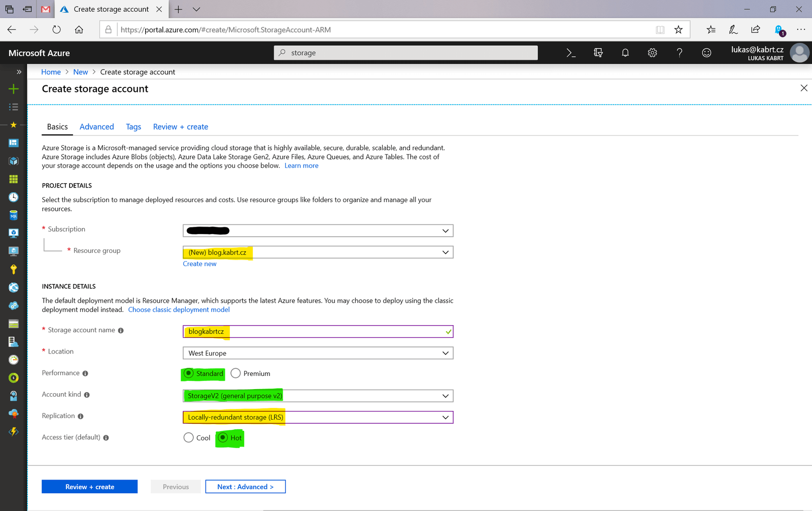This screenshot has height=511, width=812.
Task: Open the Resource group dropdown
Action: [318, 252]
